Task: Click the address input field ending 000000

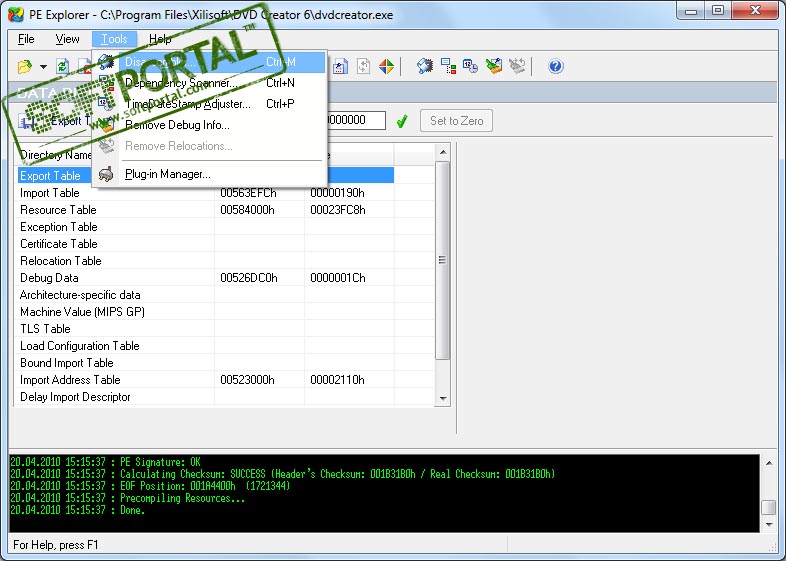Action: click(356, 120)
